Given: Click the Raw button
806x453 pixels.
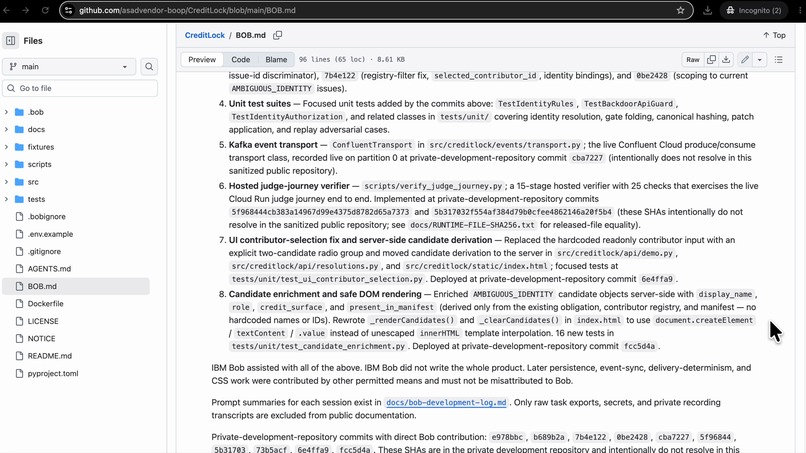Looking at the screenshot, I should coord(693,60).
